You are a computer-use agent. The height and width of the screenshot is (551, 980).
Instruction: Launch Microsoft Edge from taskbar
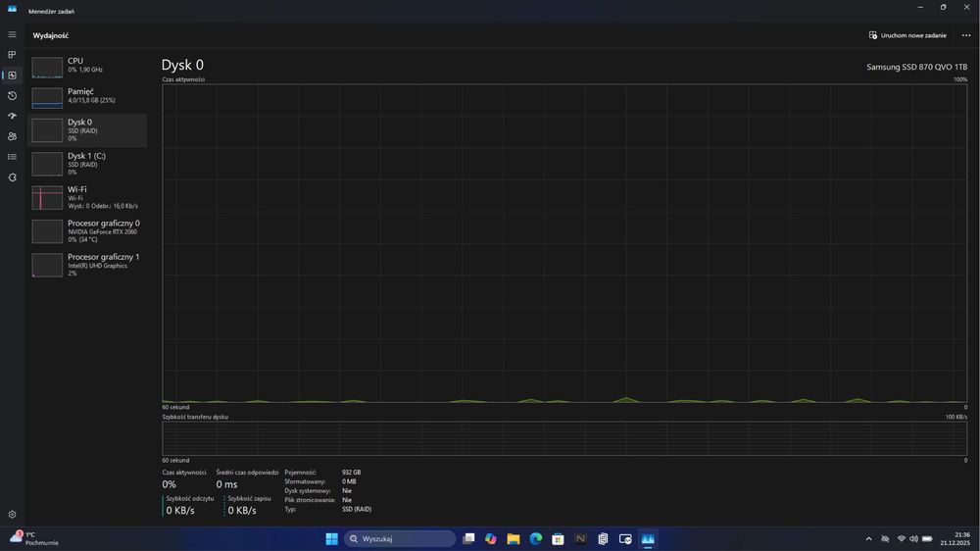(x=536, y=538)
